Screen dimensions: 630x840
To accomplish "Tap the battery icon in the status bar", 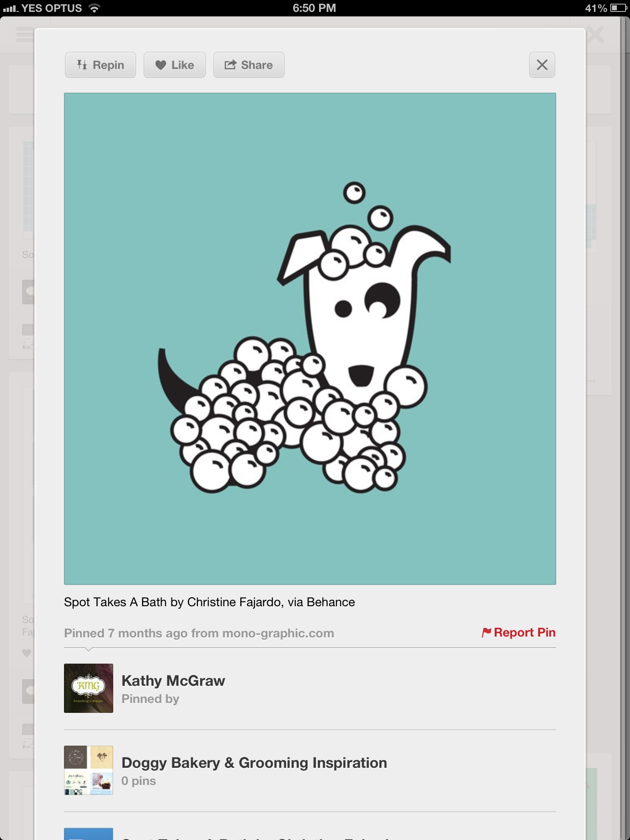I will pos(618,8).
